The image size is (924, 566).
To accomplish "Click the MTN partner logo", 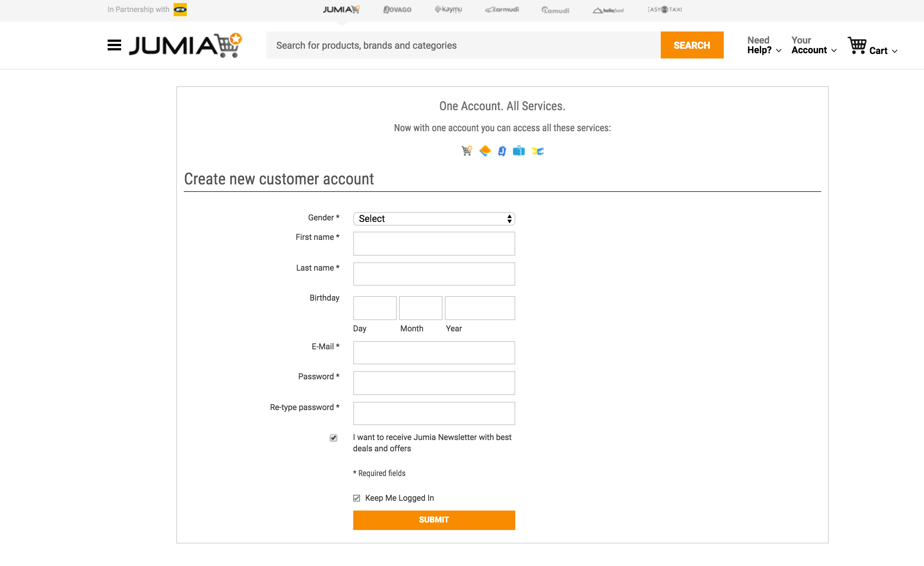I will point(180,9).
